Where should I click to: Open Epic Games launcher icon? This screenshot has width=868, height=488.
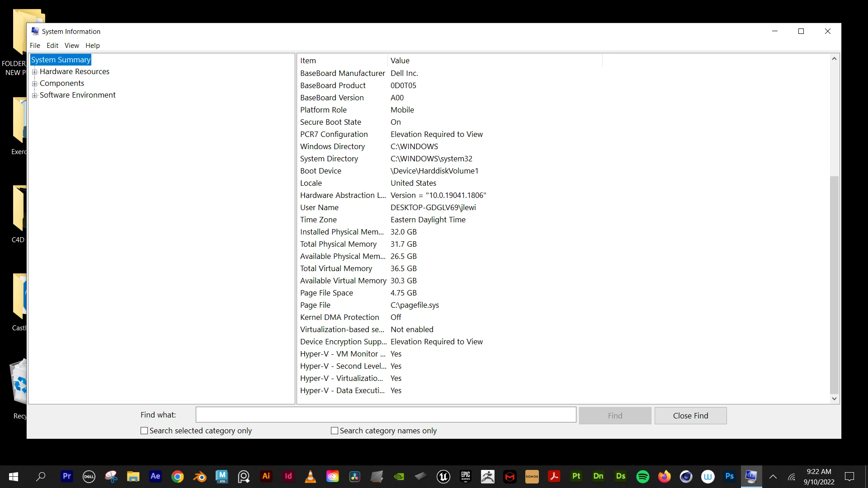pyautogui.click(x=466, y=476)
